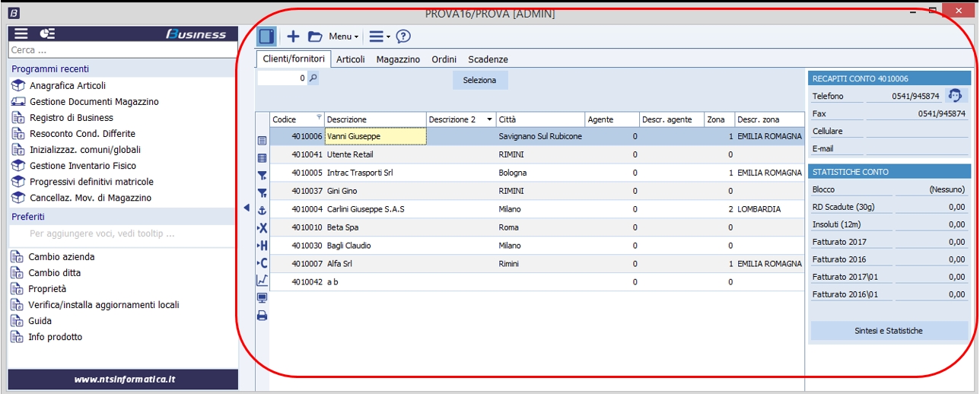Click the Seleziona button
This screenshot has height=394, width=980.
click(x=479, y=80)
